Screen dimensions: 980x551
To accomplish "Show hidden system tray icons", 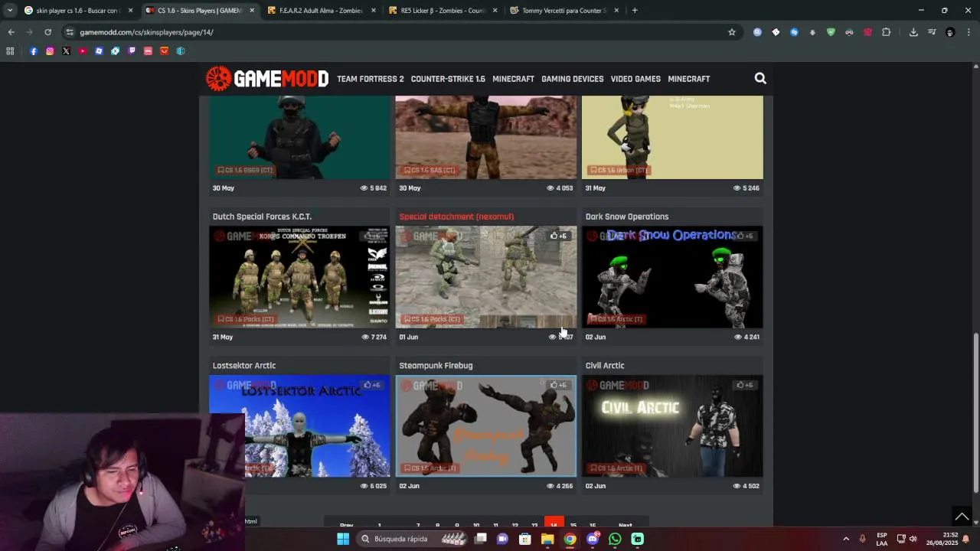I will [846, 539].
